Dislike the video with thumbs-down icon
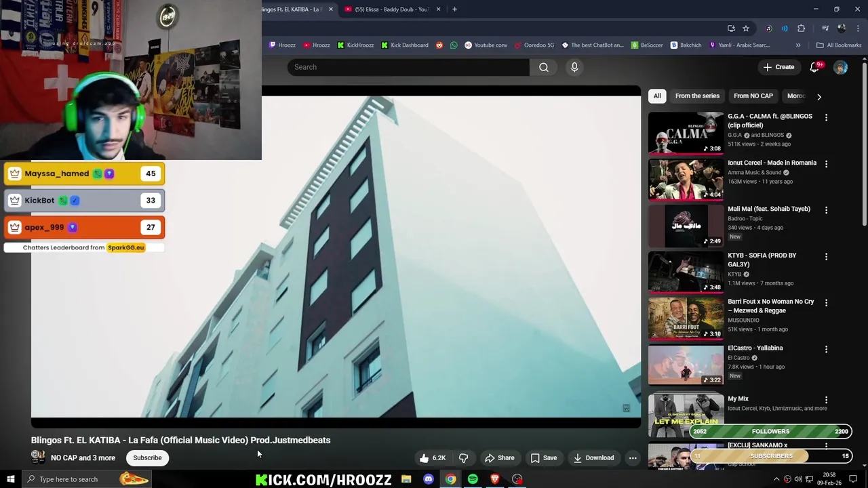 pos(463,457)
